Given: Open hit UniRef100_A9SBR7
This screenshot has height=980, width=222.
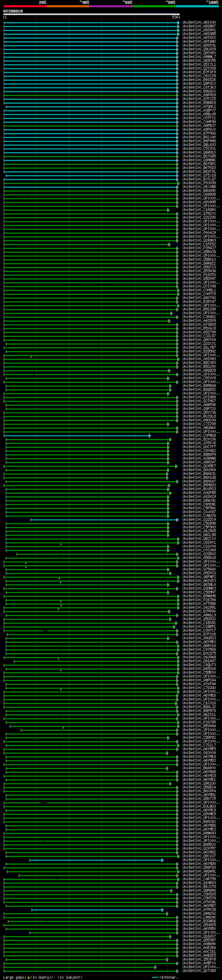Looking at the screenshot, I should coord(199,26).
